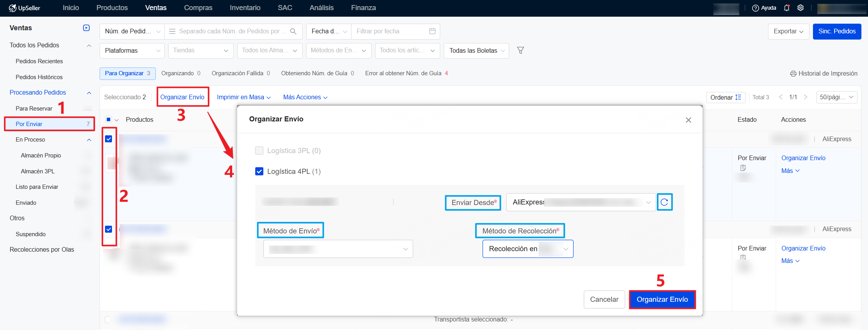Open the Método de Recolección dropdown
Viewport: 868px width, 330px height.
pyautogui.click(x=527, y=249)
